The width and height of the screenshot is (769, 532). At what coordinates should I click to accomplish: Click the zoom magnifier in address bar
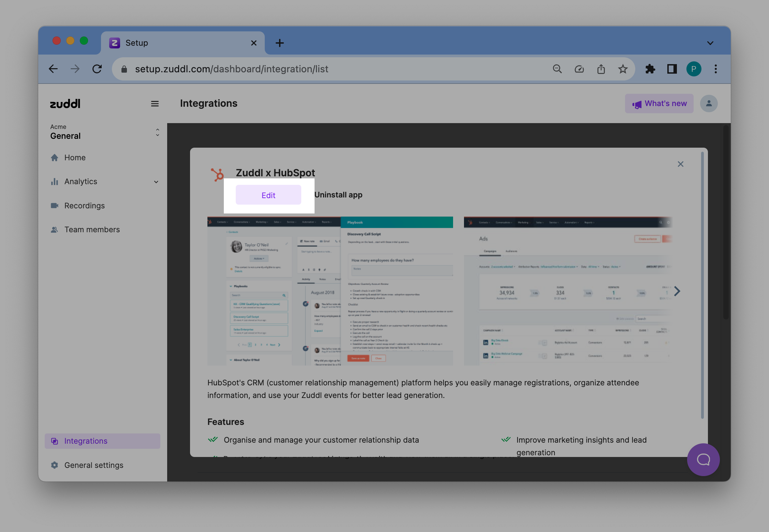coord(557,69)
